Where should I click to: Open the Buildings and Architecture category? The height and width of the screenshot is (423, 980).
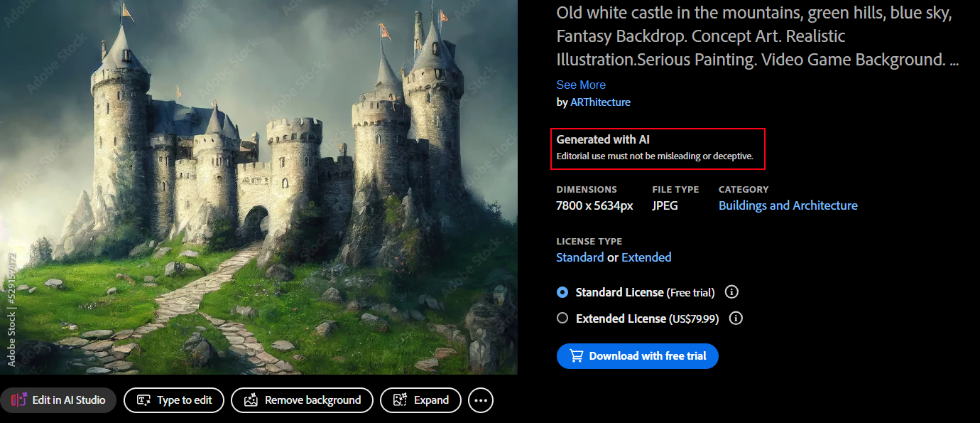click(788, 205)
